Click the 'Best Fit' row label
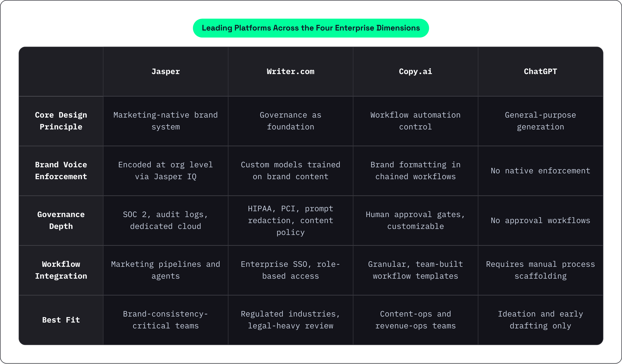Image resolution: width=622 pixels, height=364 pixels. coord(61,320)
